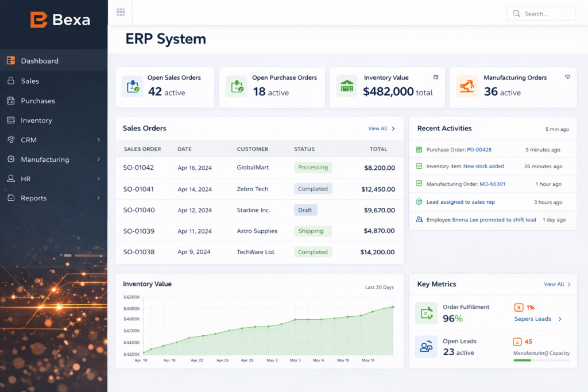Open the app grid launcher icon
This screenshot has height=392, width=588.
[x=121, y=12]
